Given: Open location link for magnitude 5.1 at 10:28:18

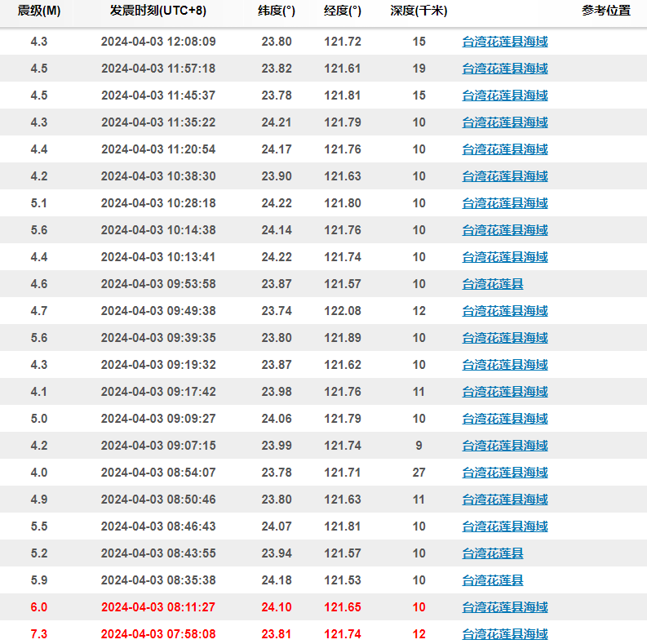Looking at the screenshot, I should tap(505, 203).
